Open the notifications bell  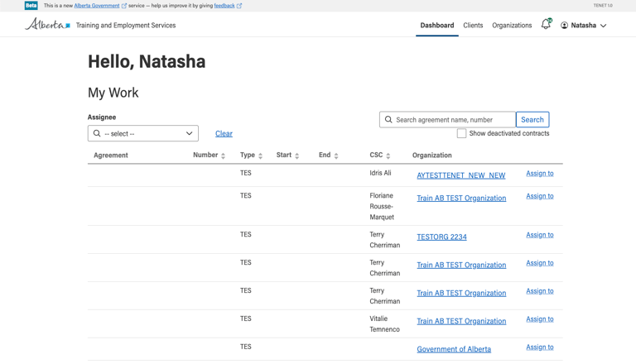pyautogui.click(x=546, y=25)
